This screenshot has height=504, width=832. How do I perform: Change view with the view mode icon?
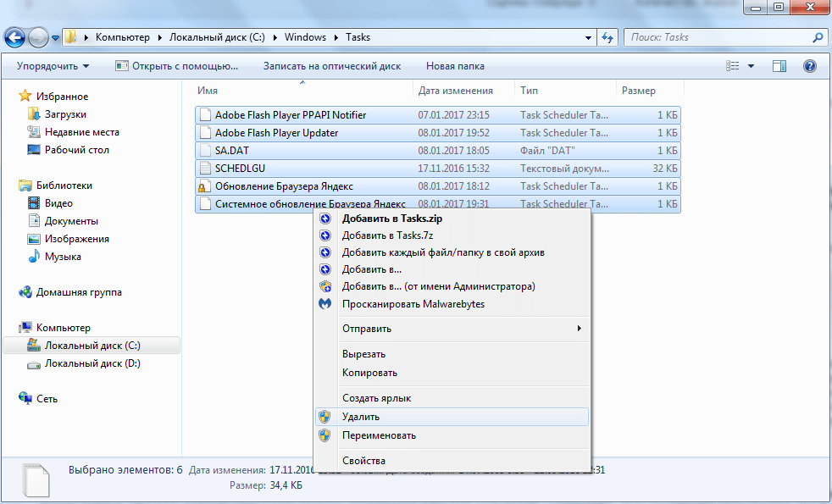pyautogui.click(x=732, y=66)
